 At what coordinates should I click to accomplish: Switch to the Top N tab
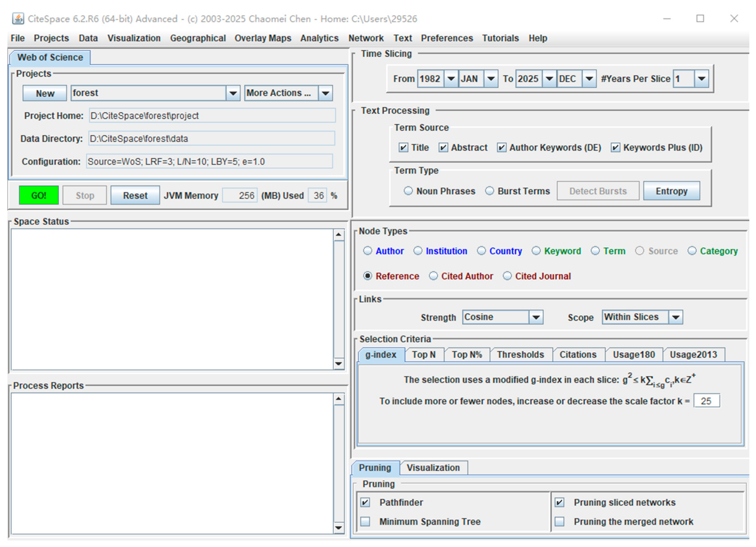point(424,355)
